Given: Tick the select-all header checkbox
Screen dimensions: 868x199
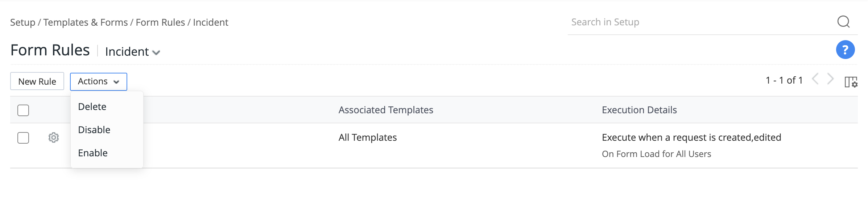Looking at the screenshot, I should [x=23, y=110].
